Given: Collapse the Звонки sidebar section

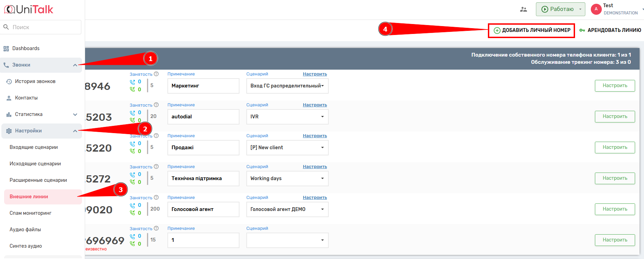Looking at the screenshot, I should (75, 65).
